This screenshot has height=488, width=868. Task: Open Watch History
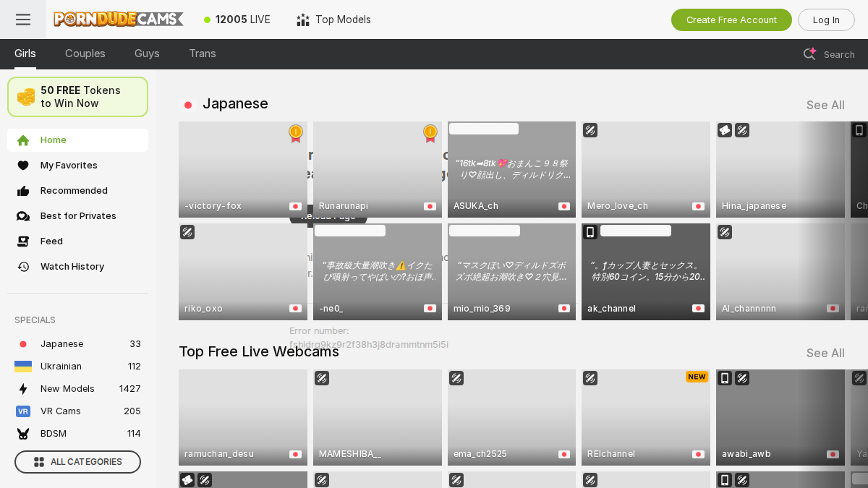pos(77,267)
